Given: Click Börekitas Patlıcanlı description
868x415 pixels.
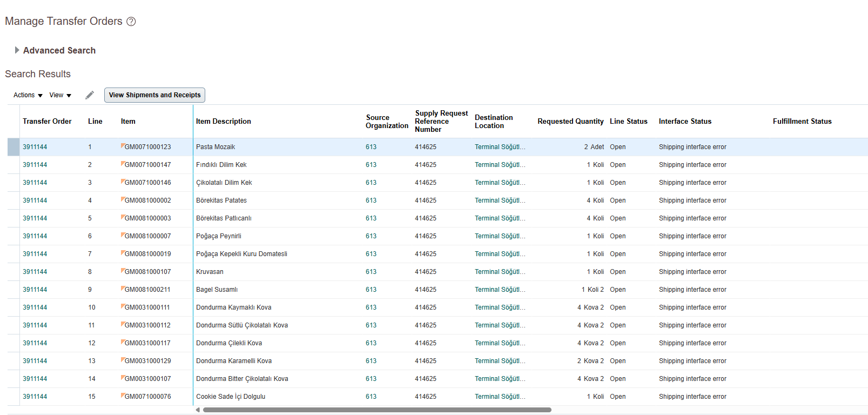Looking at the screenshot, I should [x=224, y=218].
